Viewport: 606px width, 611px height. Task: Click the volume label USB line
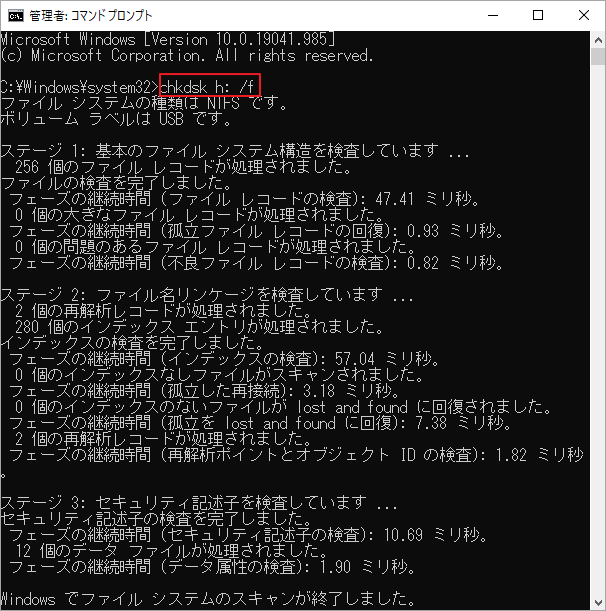pyautogui.click(x=116, y=119)
